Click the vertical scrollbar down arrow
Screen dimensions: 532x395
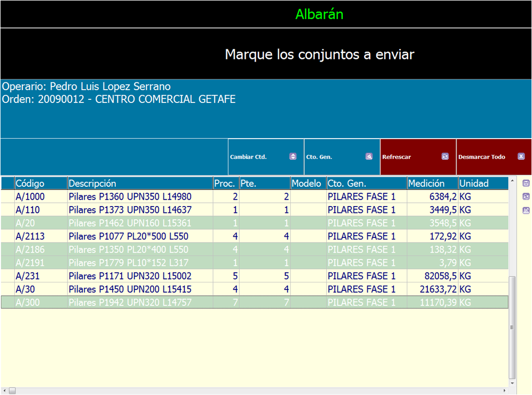coord(512,383)
